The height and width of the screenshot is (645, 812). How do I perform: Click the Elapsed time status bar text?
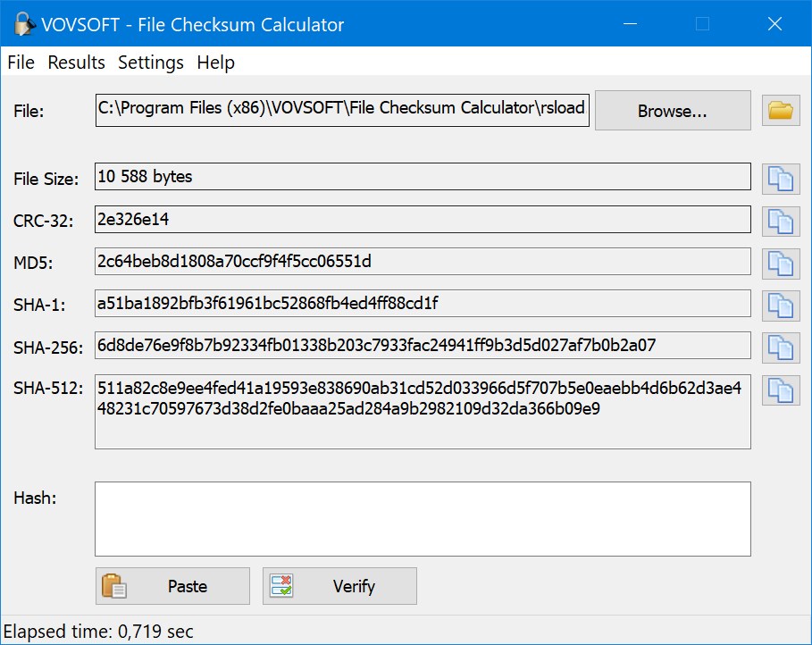point(98,632)
